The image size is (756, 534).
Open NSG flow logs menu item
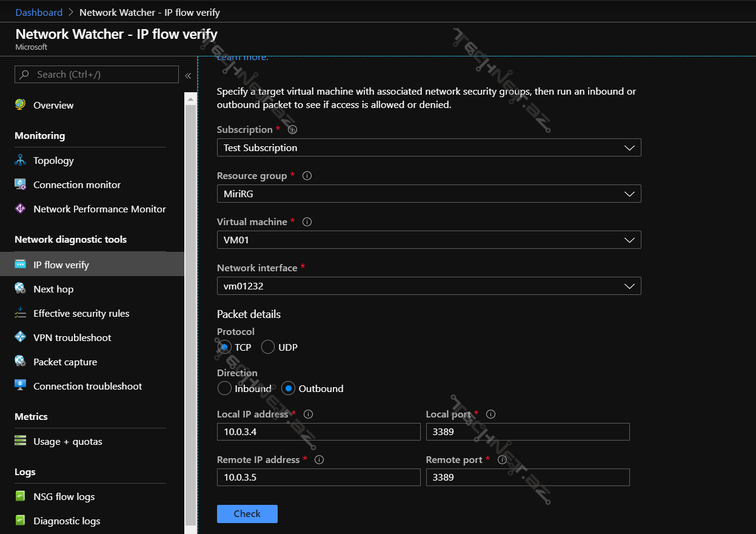(64, 496)
